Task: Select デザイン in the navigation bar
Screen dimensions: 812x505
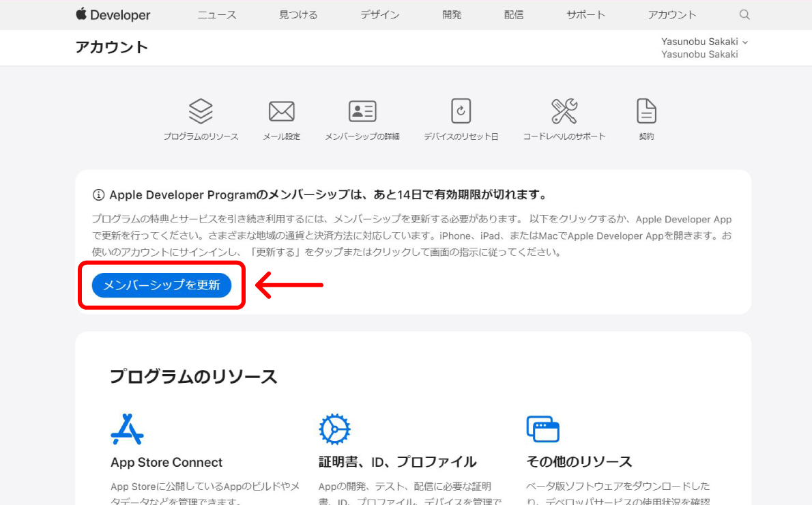Action: (x=379, y=14)
